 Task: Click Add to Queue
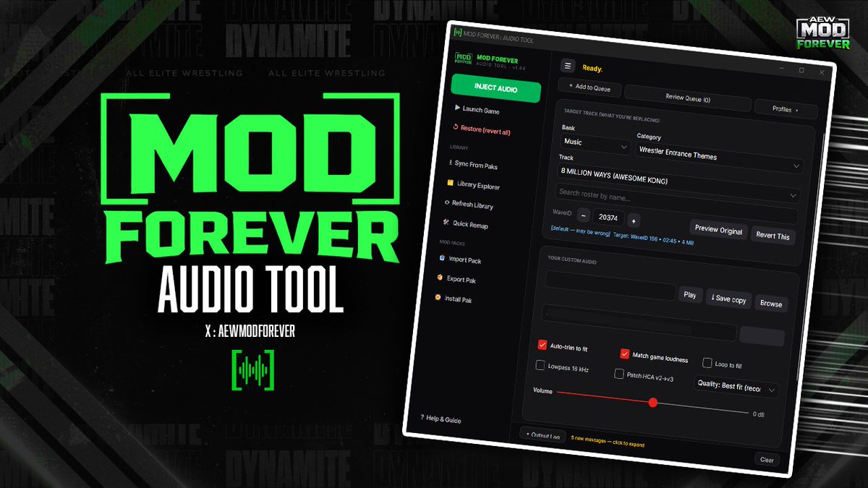click(x=590, y=87)
